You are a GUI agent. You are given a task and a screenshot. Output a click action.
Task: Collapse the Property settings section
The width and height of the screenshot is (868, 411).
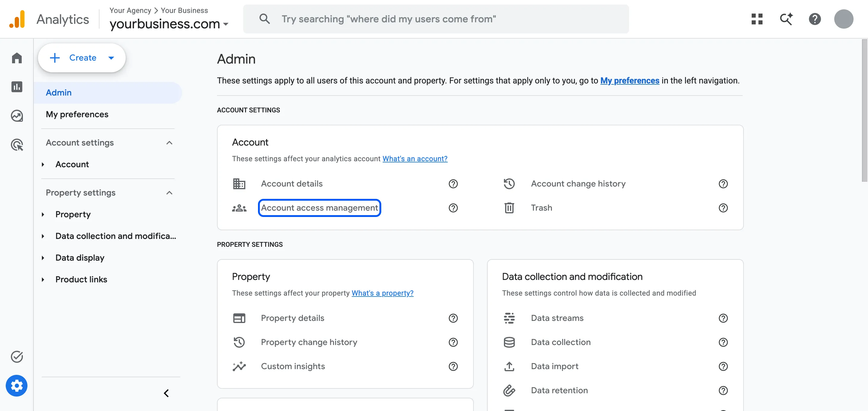(x=169, y=193)
